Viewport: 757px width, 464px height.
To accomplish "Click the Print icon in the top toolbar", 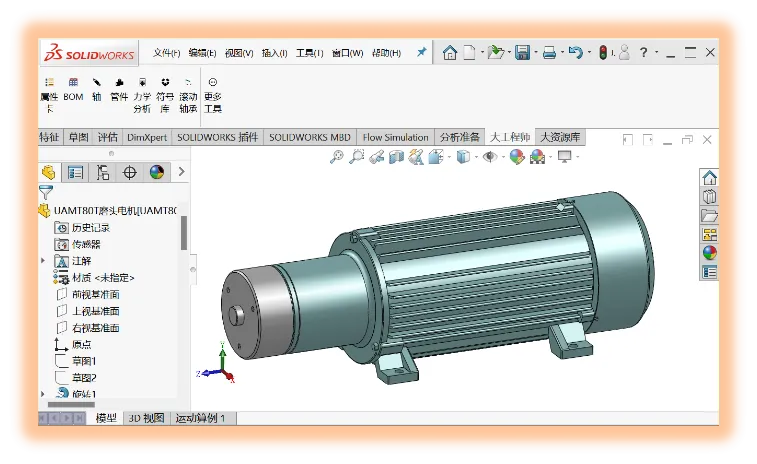I will (x=549, y=53).
